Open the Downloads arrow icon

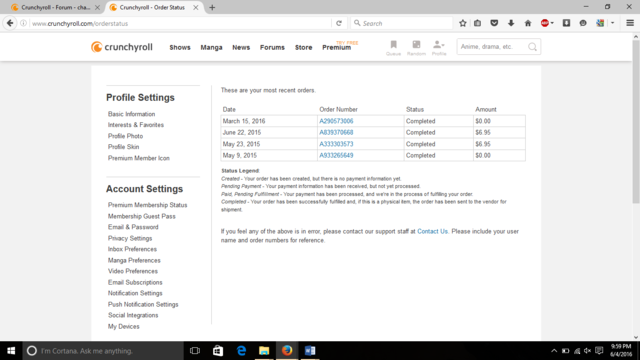point(511,23)
